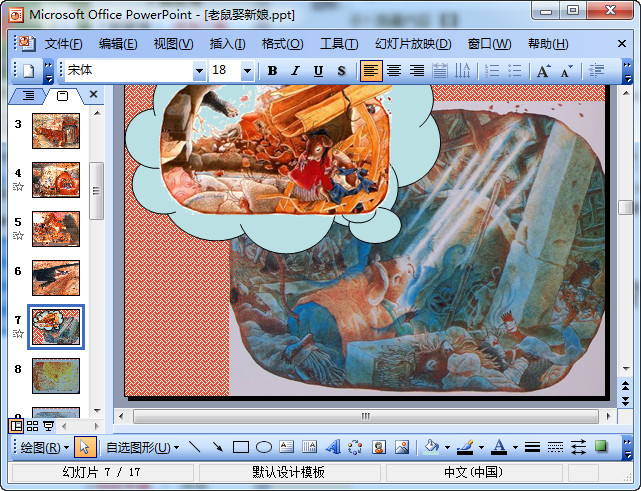Viewport: 641px width, 491px height.
Task: Open the 幻灯片放映(D) menu
Action: [x=413, y=44]
